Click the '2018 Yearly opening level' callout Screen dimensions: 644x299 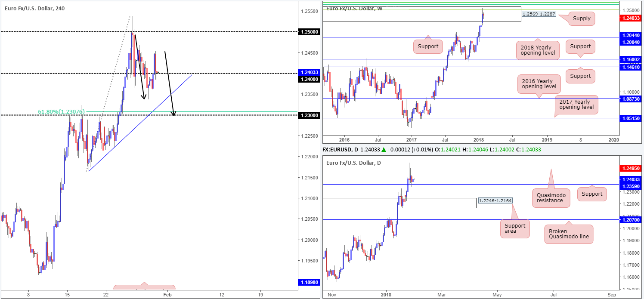pyautogui.click(x=537, y=49)
